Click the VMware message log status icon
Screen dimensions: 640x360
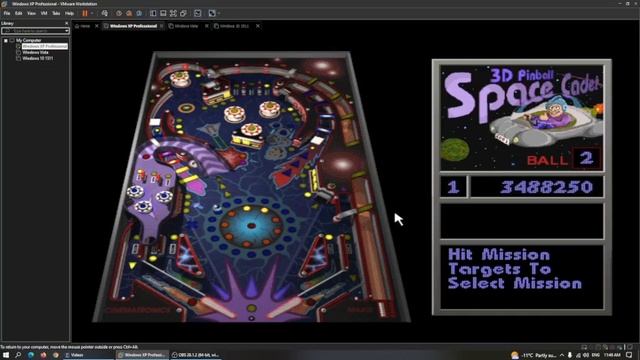point(631,347)
